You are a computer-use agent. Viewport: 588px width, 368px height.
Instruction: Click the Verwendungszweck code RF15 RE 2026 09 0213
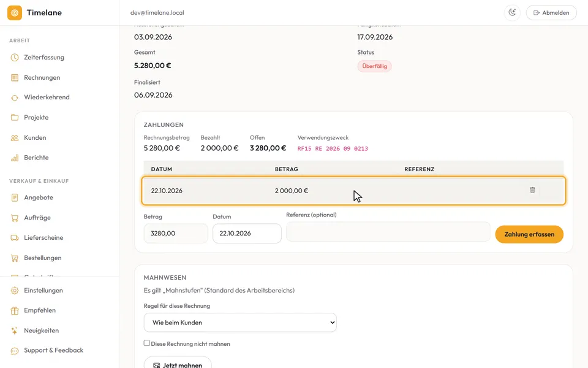(333, 148)
